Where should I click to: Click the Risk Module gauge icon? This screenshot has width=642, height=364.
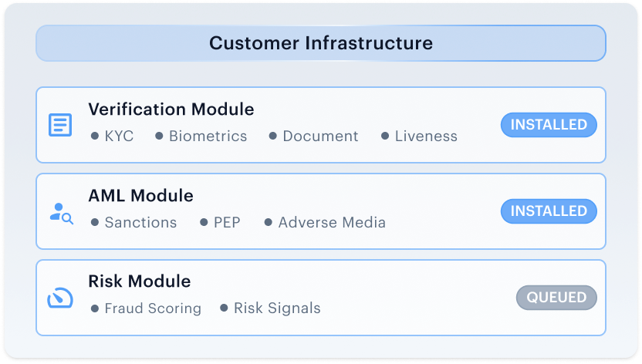[60, 298]
